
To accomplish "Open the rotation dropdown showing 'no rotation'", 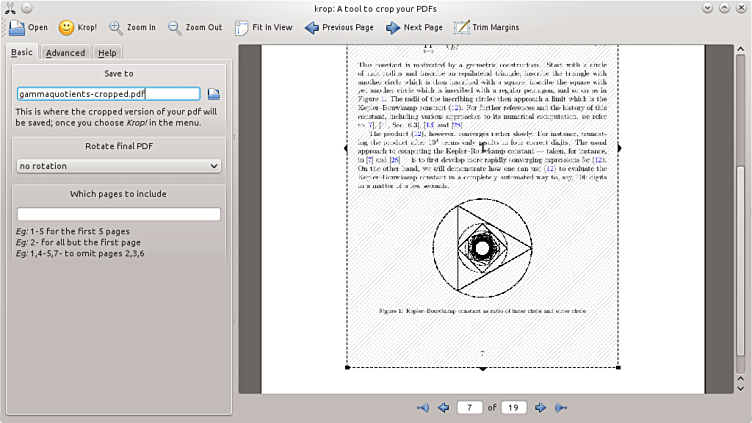I will [119, 166].
